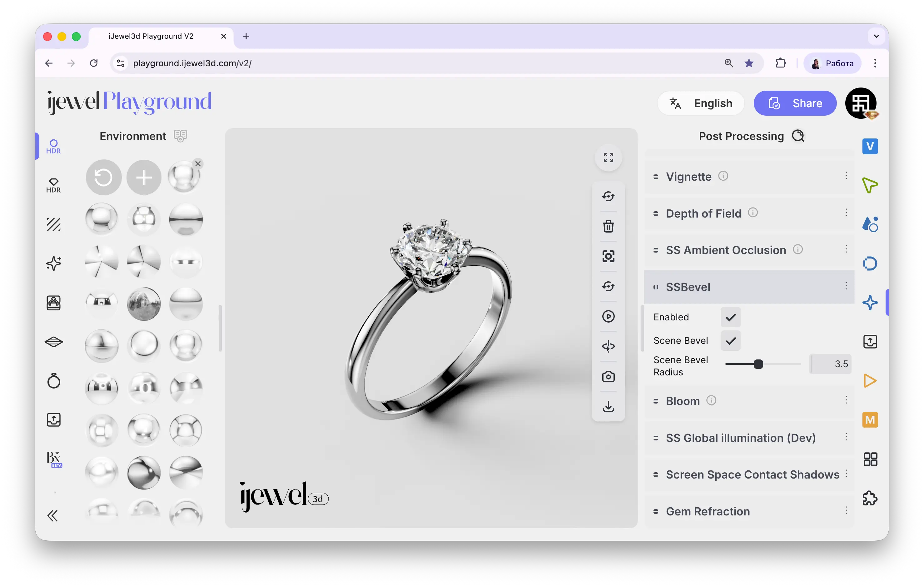Select the sparkle stars sidebar icon
This screenshot has height=587, width=924.
click(53, 263)
